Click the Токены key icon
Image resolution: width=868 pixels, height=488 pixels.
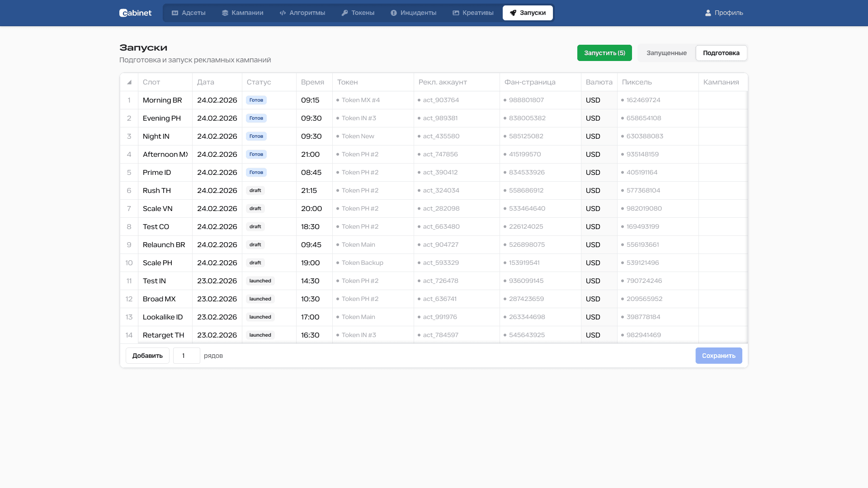coord(344,13)
